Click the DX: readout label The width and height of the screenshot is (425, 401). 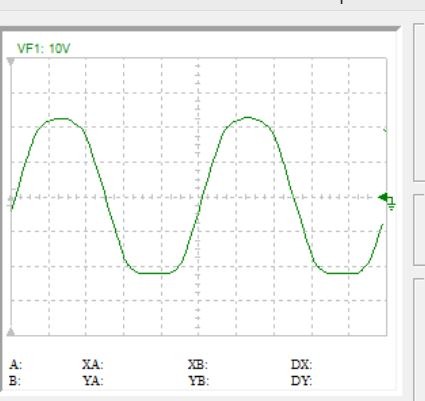click(302, 365)
